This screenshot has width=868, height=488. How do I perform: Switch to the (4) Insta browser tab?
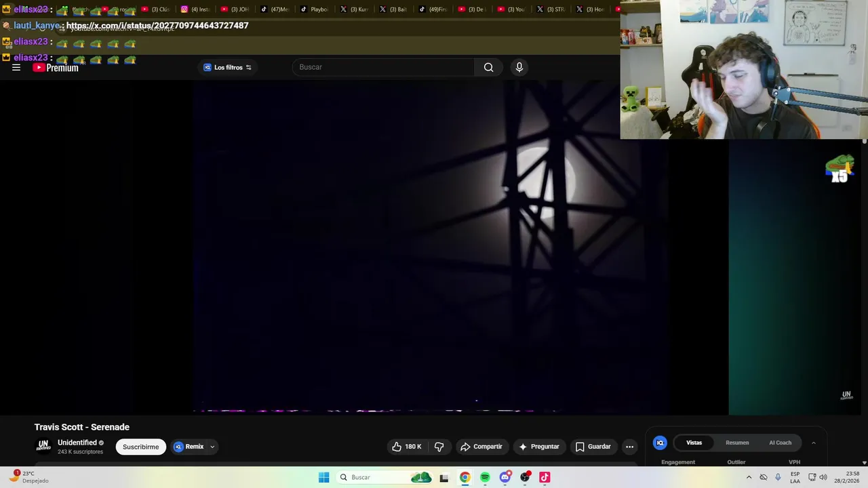(x=196, y=9)
